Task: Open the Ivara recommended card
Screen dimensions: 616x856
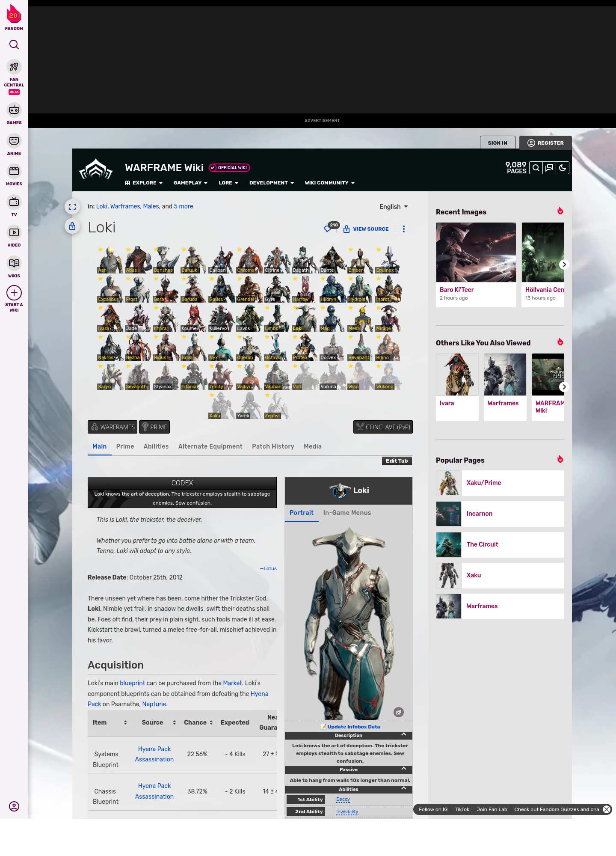Action: 457,387
